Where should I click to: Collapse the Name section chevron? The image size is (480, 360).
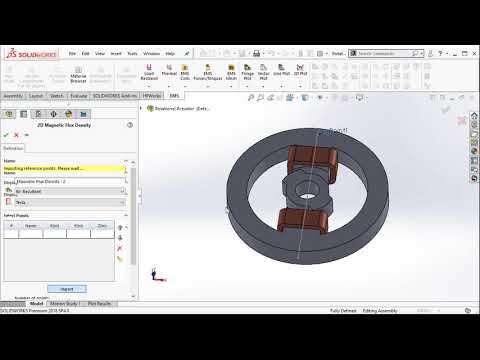126,161
